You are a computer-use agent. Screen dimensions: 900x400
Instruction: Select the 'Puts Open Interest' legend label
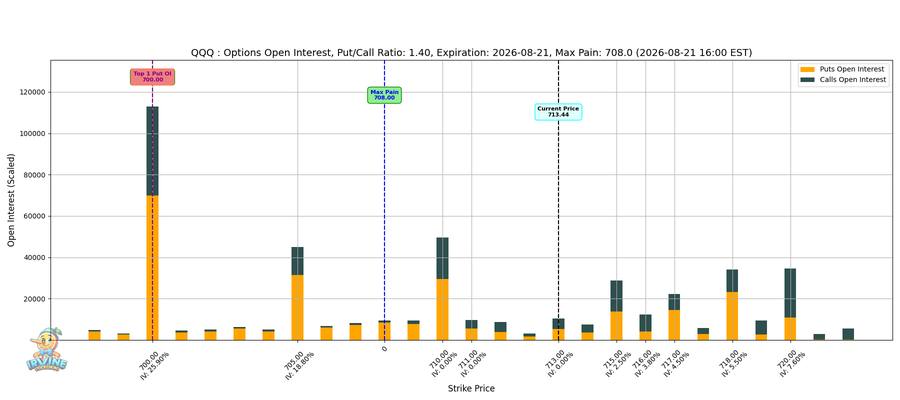click(853, 69)
